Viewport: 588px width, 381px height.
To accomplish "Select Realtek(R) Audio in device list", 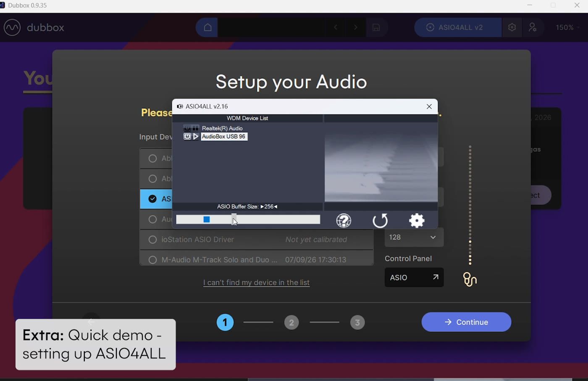I will tap(222, 128).
